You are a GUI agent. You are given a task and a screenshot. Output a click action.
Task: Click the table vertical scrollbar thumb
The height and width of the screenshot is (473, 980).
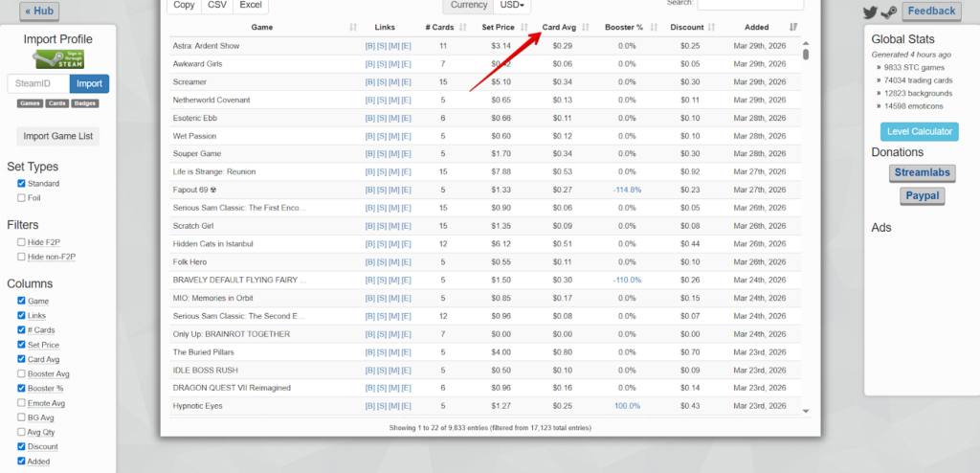coord(806,55)
